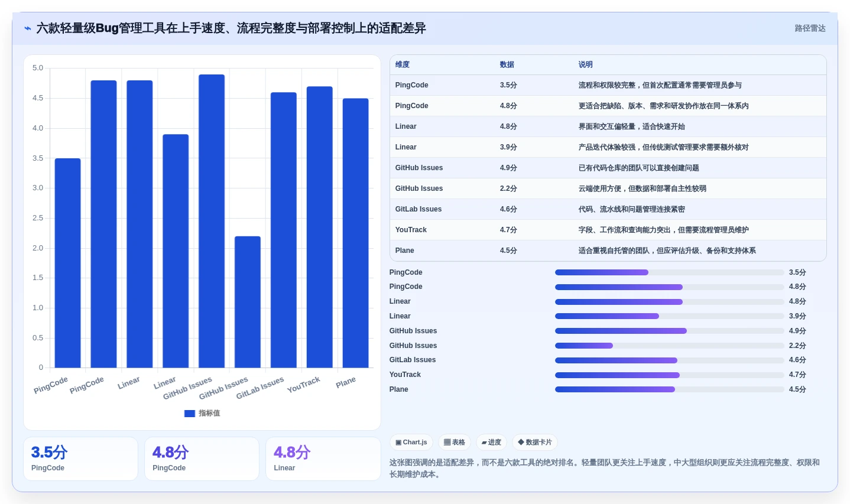Viewport: 850px width, 504px height.
Task: Click the GitHub Issues 4.9分 progress bar
Action: click(x=670, y=331)
